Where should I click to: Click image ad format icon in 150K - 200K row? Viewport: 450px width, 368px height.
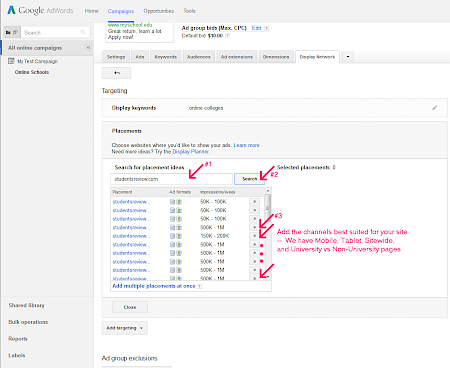coord(179,236)
